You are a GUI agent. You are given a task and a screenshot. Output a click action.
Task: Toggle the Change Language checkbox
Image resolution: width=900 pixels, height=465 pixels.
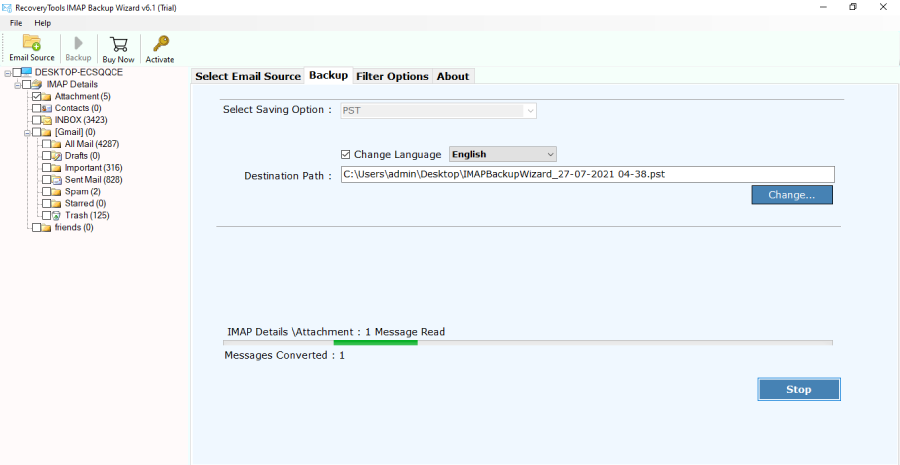pyautogui.click(x=346, y=154)
